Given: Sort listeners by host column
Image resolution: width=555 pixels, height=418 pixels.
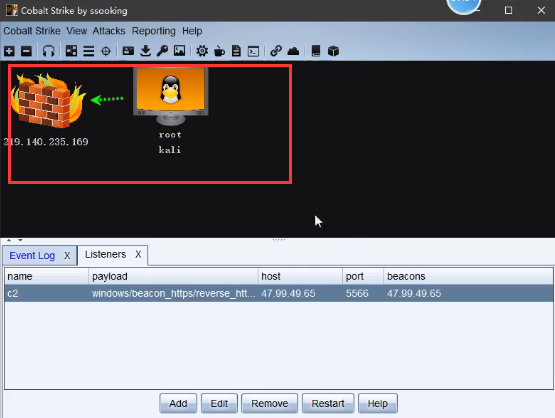Looking at the screenshot, I should point(300,276).
